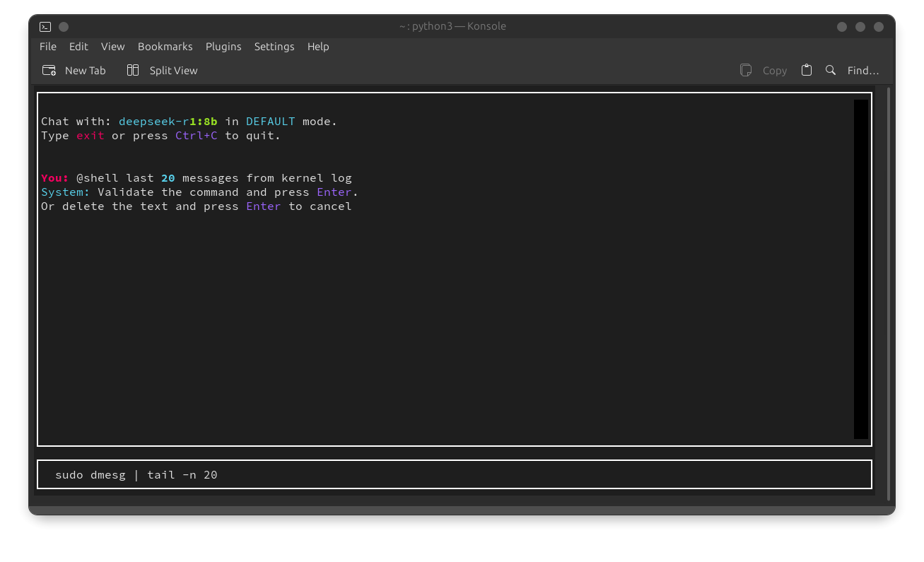924x562 pixels.
Task: Open the View menu
Action: (112, 47)
